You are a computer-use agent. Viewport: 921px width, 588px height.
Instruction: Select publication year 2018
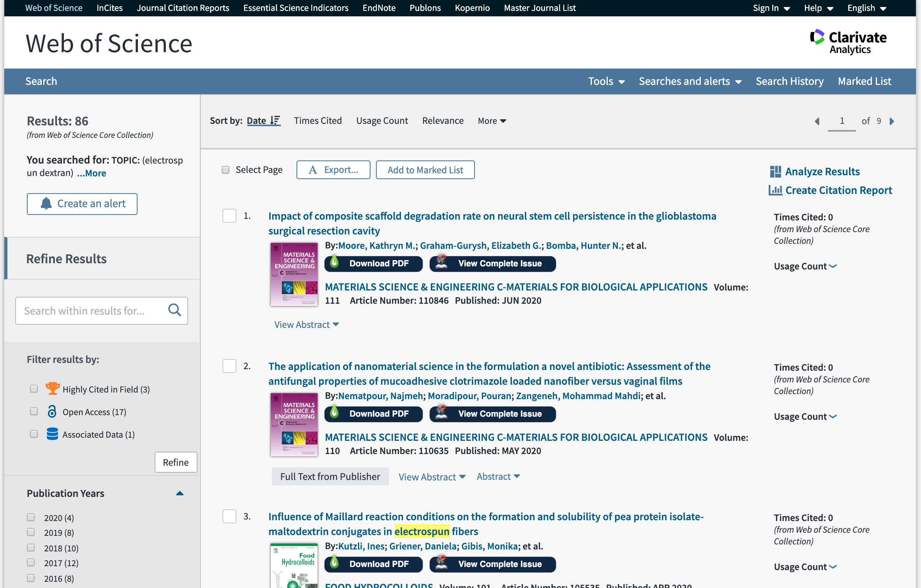coord(31,548)
